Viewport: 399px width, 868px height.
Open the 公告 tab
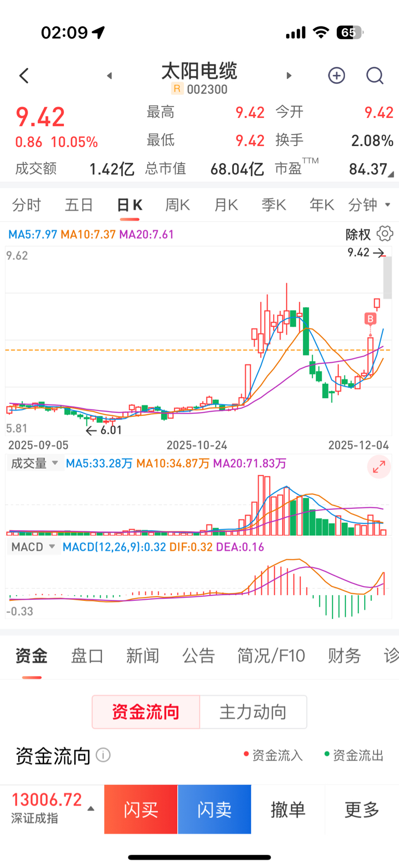coord(198,656)
